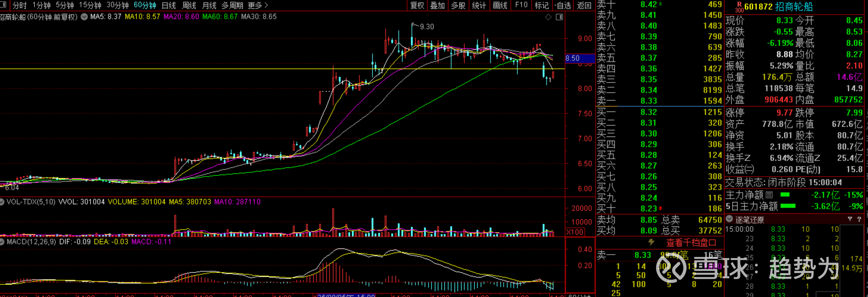This screenshot has height=297, width=868.
Task: Open the indicator dropdown beside 招商轮船(60分钟.前复权)
Action: point(84,17)
